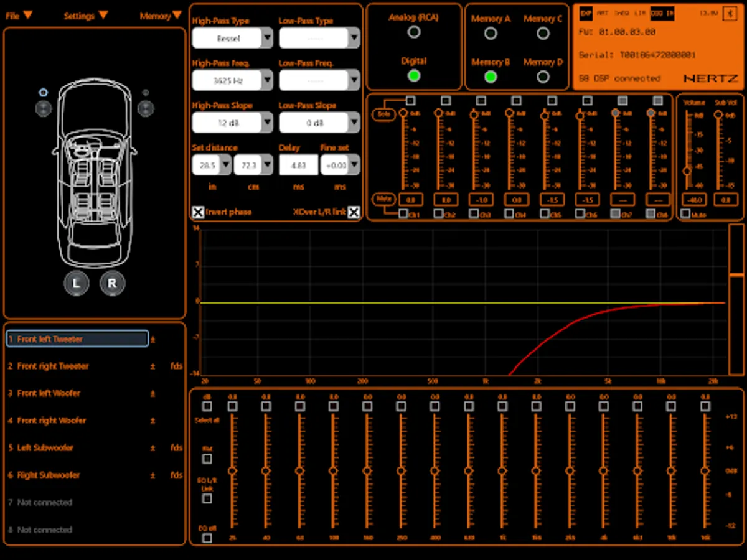
Task: Click the polarity icon for Front left Tweeter
Action: pyautogui.click(x=153, y=340)
